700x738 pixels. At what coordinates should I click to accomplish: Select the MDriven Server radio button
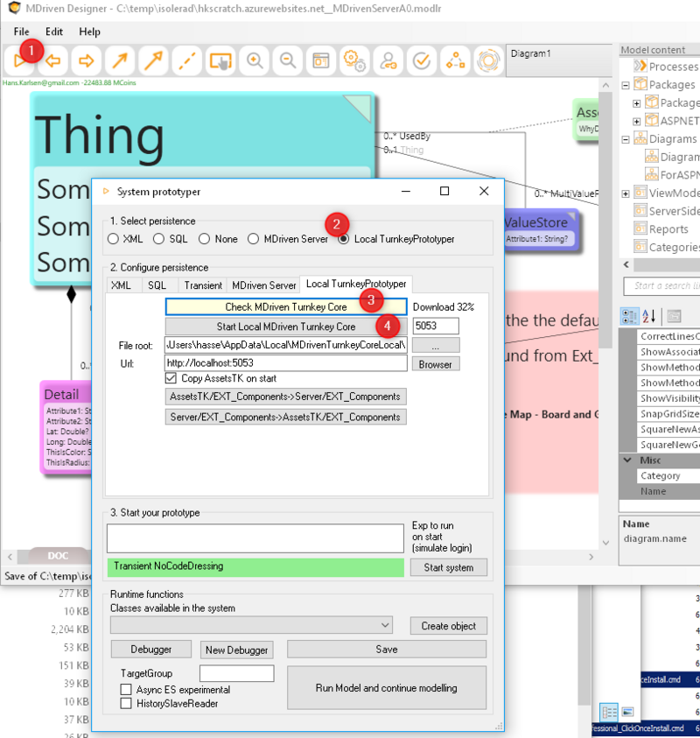pyautogui.click(x=253, y=239)
